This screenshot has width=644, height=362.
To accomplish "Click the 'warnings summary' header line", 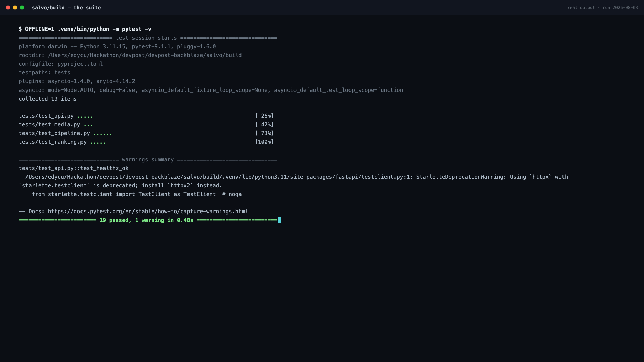I will point(148,160).
